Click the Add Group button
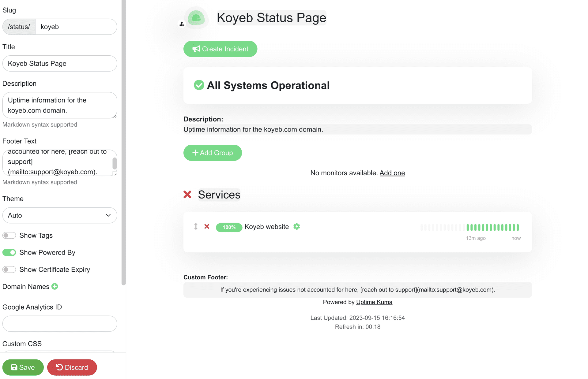Screen dimensions: 588x379 (x=213, y=153)
